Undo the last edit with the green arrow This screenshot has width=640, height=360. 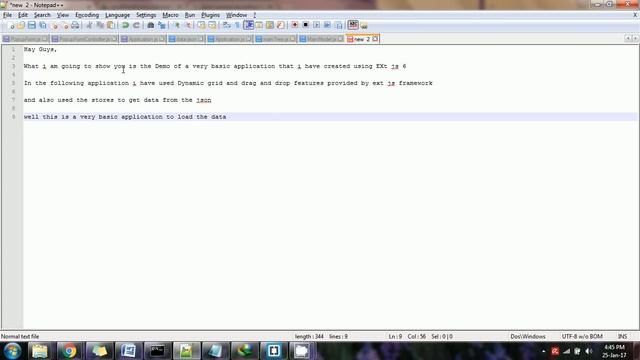tap(126, 25)
